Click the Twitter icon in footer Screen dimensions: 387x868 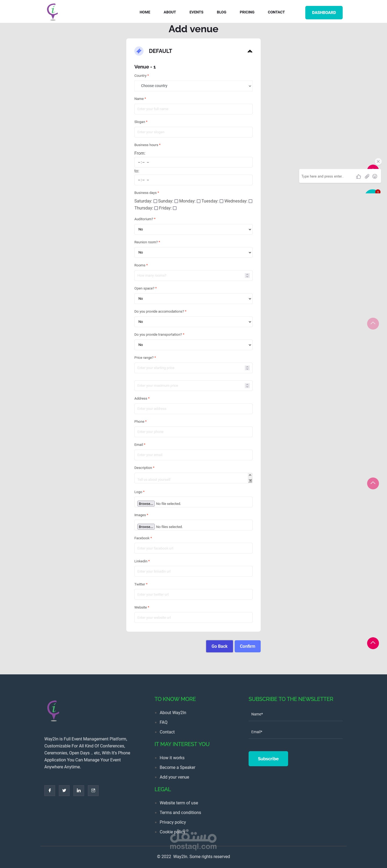[x=64, y=790]
